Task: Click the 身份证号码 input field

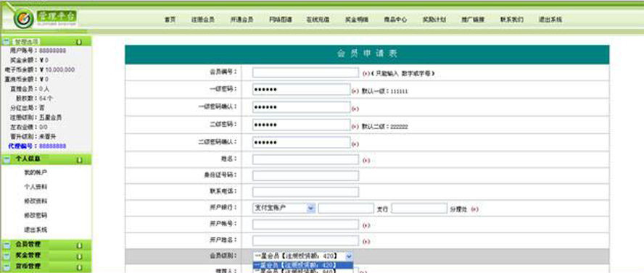Action: (305, 176)
